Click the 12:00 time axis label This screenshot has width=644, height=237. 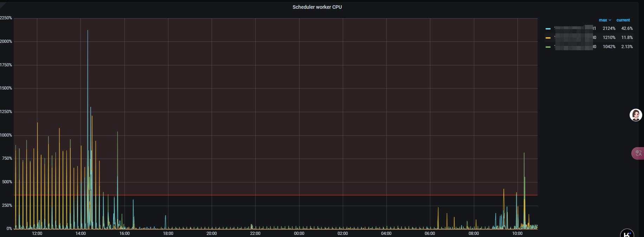37,233
